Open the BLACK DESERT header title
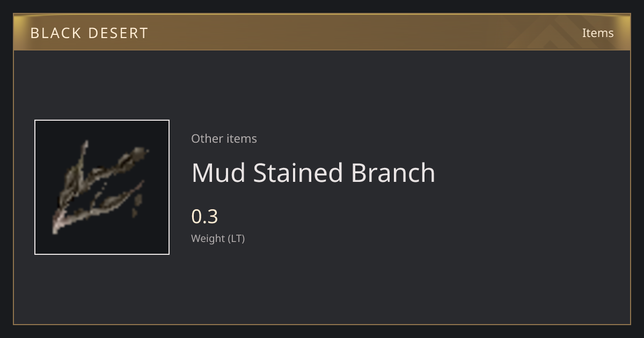This screenshot has height=338, width=644. click(x=89, y=33)
